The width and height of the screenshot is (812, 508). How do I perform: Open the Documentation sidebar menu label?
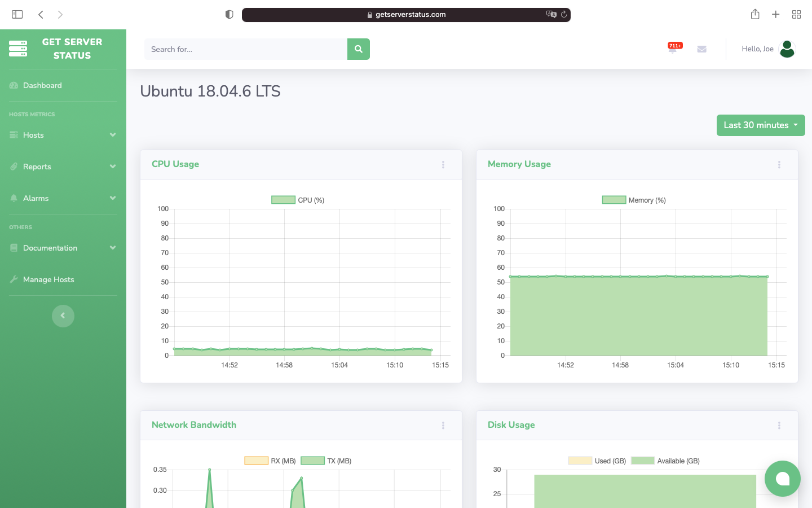pos(50,248)
